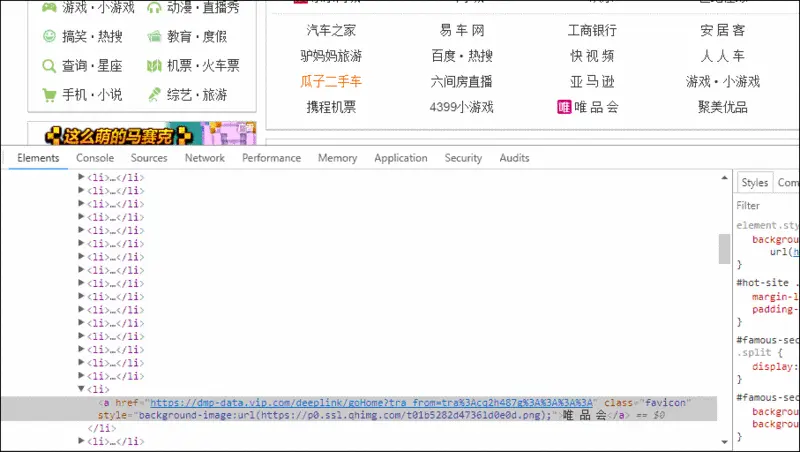Open 机票·火车票 category link
The image size is (800, 452).
click(203, 66)
